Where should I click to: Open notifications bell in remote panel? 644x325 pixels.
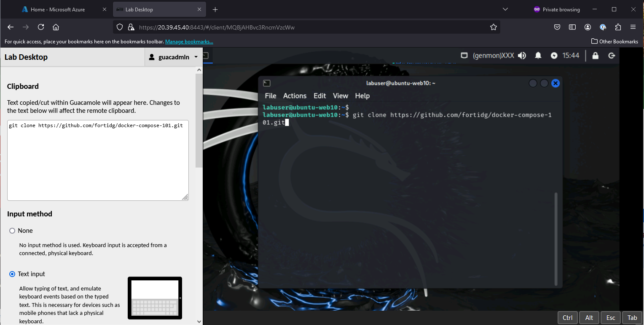[538, 55]
